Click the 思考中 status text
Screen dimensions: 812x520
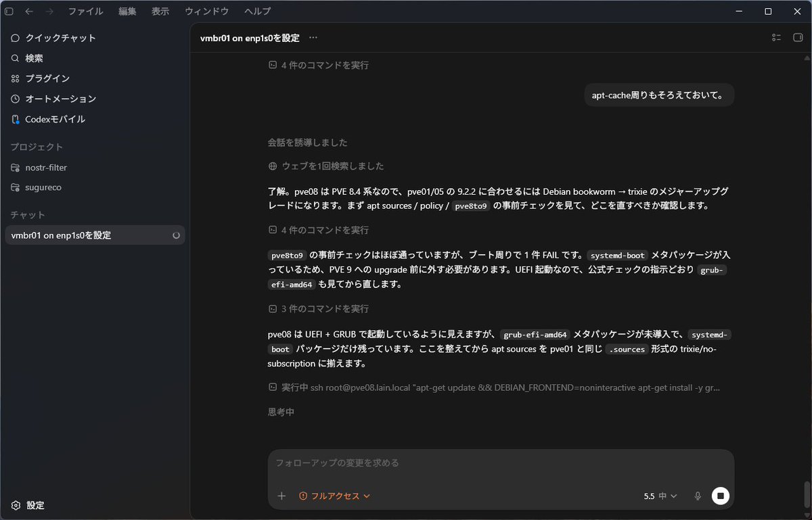click(x=281, y=412)
